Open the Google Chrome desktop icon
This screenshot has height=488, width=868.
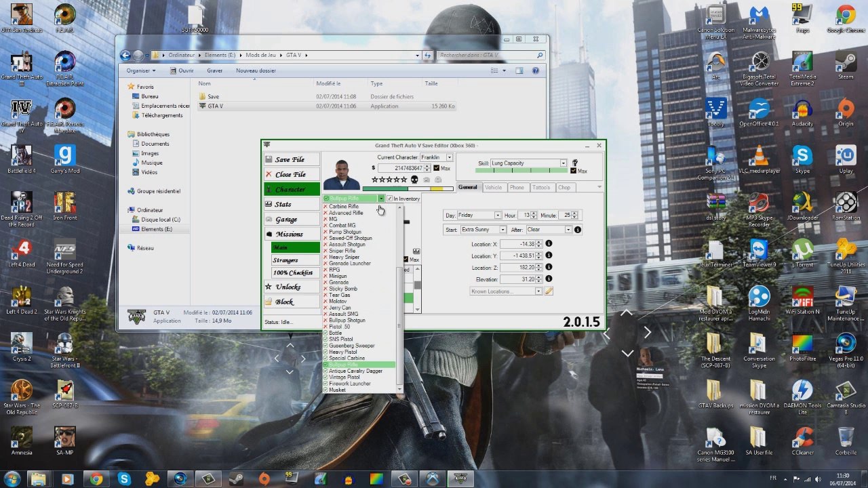coord(846,18)
